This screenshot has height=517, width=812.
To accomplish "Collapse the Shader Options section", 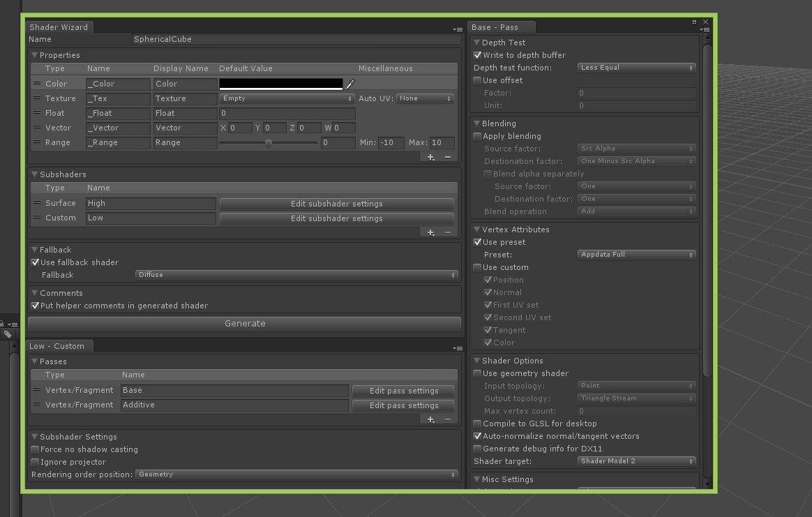I will tap(477, 361).
